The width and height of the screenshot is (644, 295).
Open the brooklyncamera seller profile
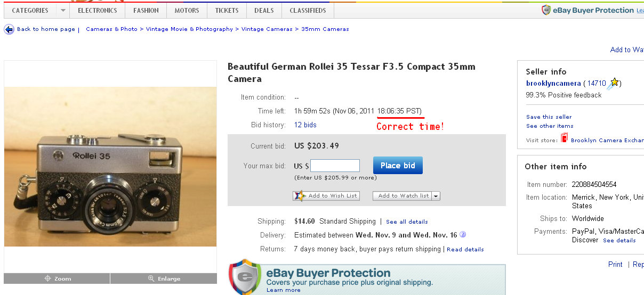tap(553, 83)
